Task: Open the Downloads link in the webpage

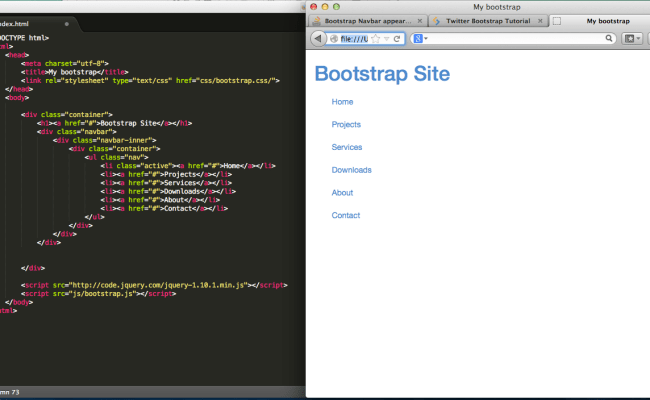Action: tap(351, 170)
